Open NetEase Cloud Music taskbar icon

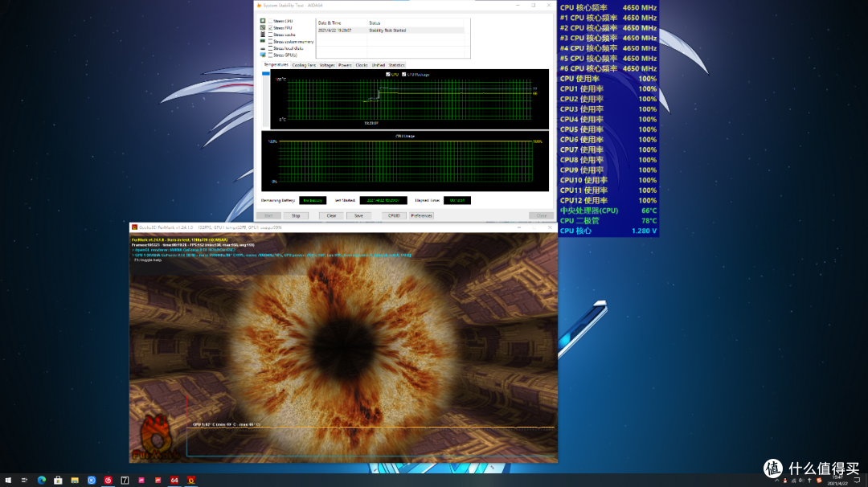pos(108,481)
